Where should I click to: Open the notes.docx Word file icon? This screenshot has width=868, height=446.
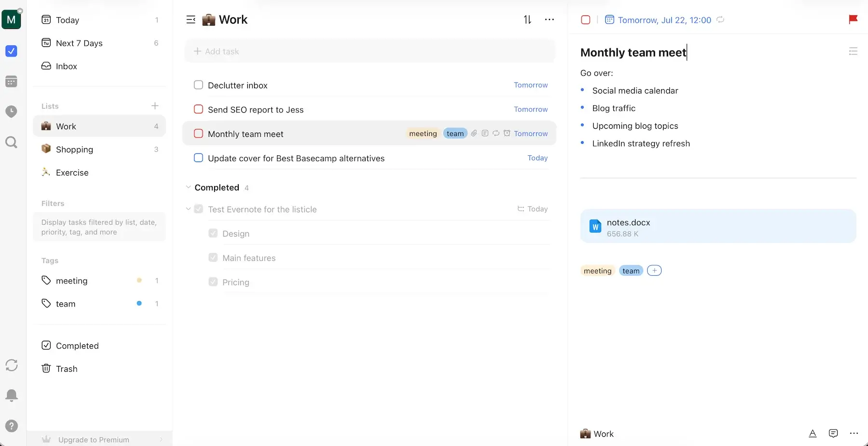596,226
